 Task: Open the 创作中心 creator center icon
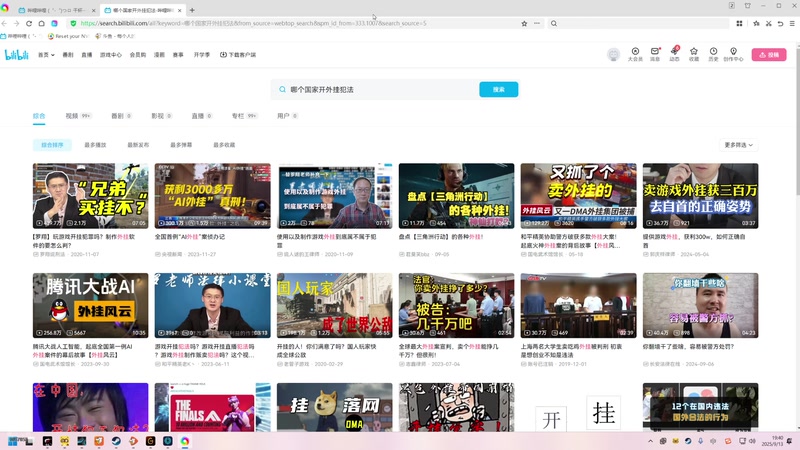click(x=733, y=54)
